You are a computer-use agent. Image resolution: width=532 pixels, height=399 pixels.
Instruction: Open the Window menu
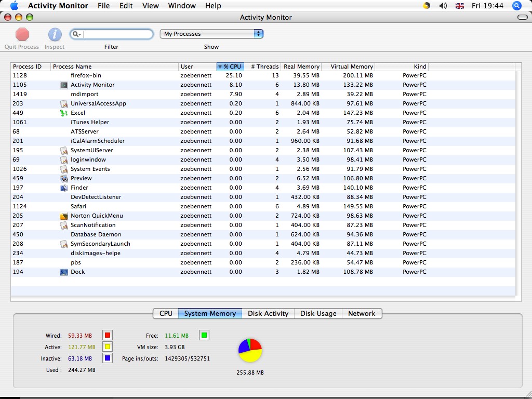[182, 5]
